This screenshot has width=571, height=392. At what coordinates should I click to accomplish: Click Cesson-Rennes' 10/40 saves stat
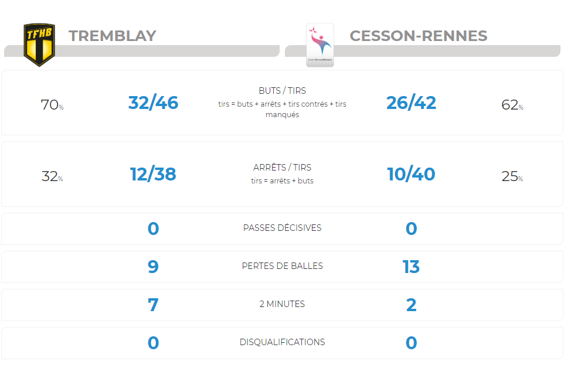pos(411,174)
